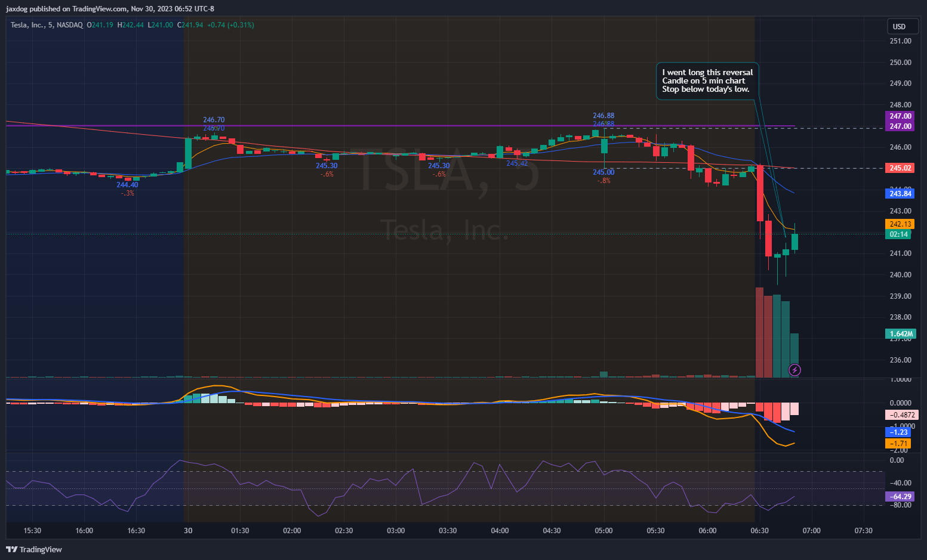
Task: Click the 02:14 bar countdown label
Action: coord(898,234)
